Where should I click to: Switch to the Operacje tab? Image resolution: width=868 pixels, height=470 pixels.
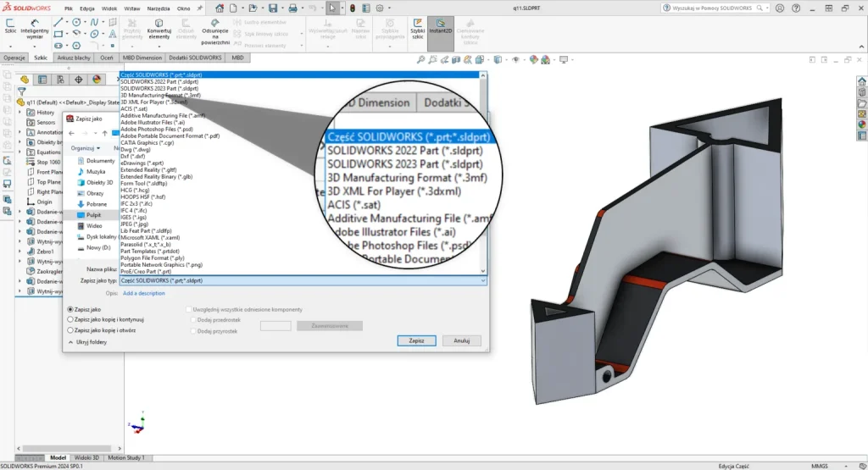coord(14,58)
